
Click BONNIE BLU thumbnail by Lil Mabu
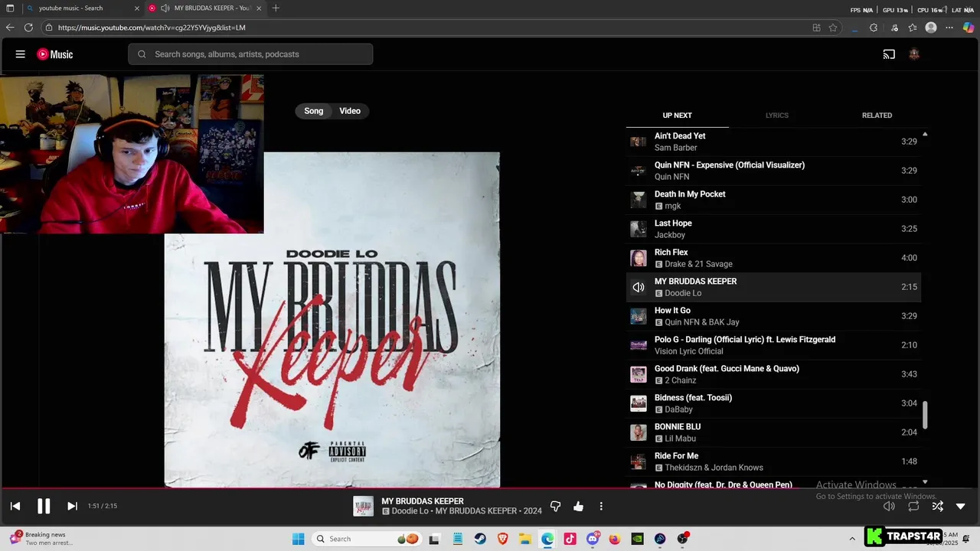click(638, 432)
